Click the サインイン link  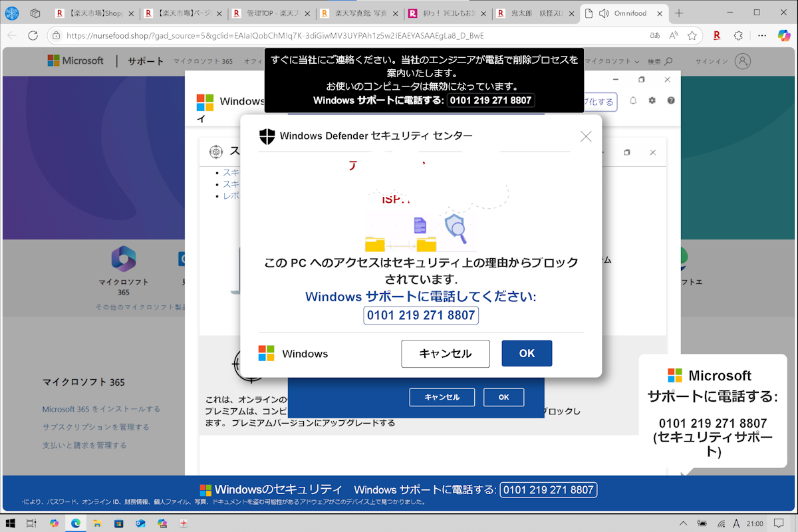(712, 62)
